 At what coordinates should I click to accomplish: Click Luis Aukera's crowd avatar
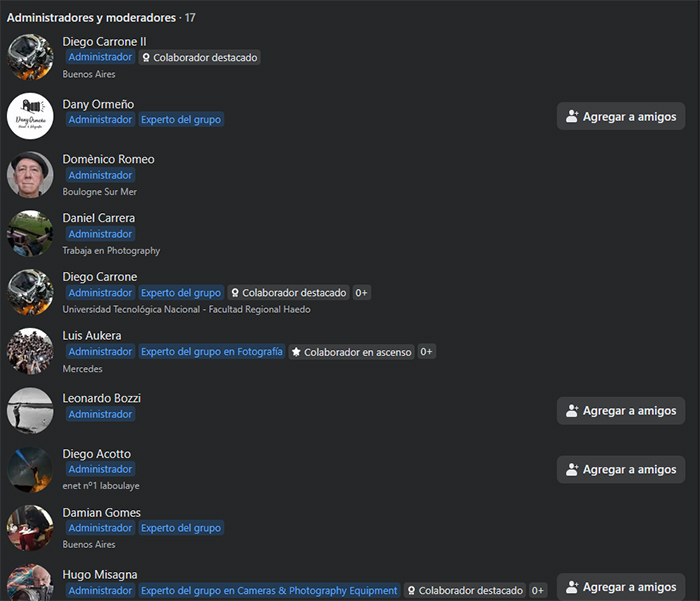point(30,351)
